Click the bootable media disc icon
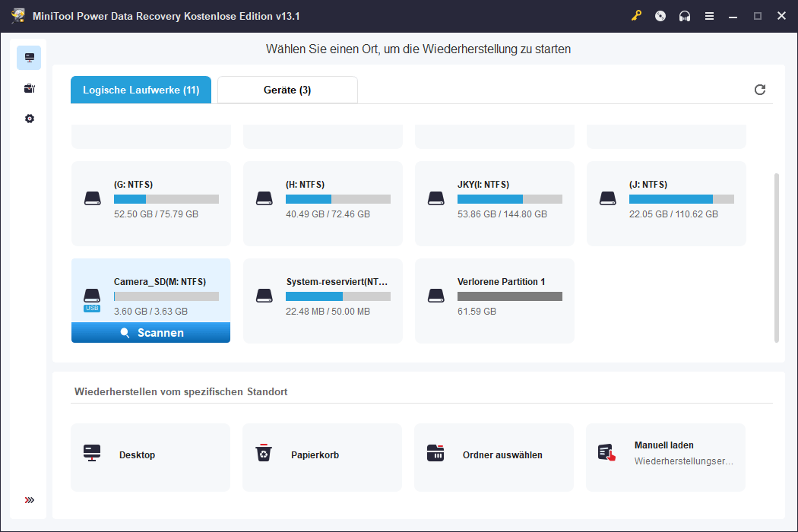Viewport: 798px width, 532px height. pos(660,16)
